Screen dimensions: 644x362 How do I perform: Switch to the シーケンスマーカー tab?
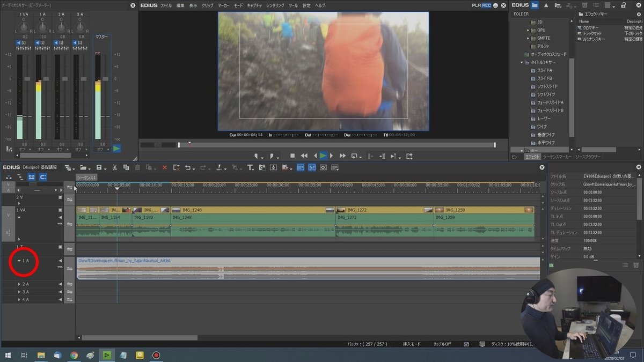(x=557, y=157)
